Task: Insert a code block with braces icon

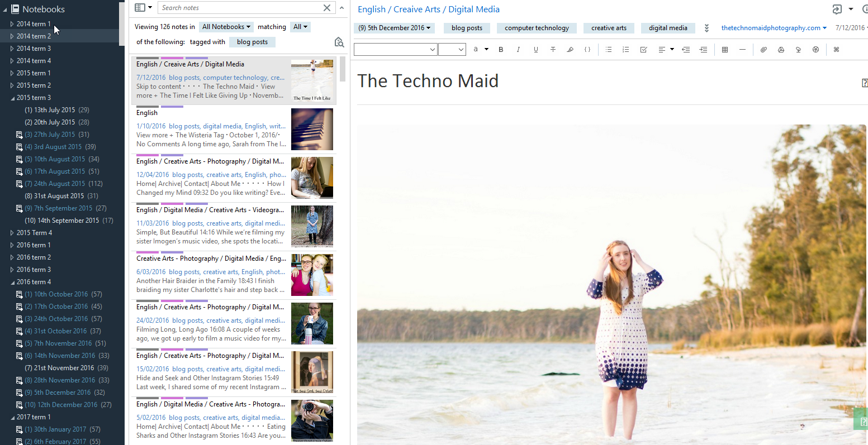Action: tap(587, 50)
